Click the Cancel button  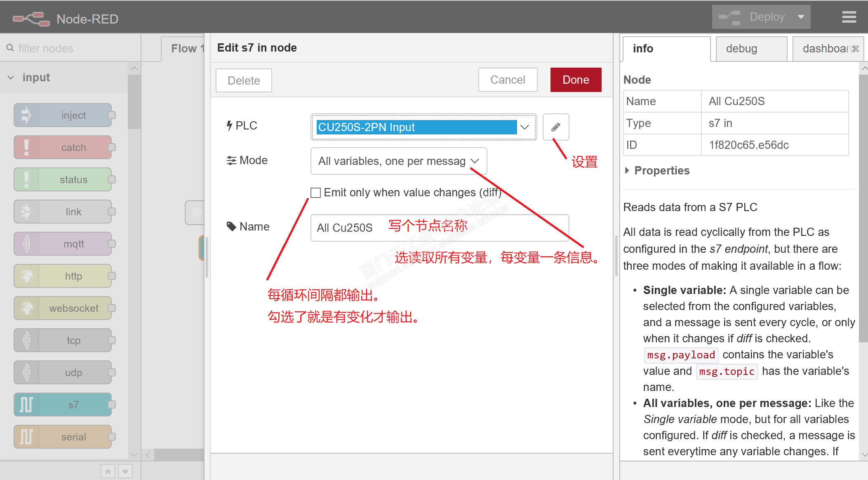click(x=507, y=80)
